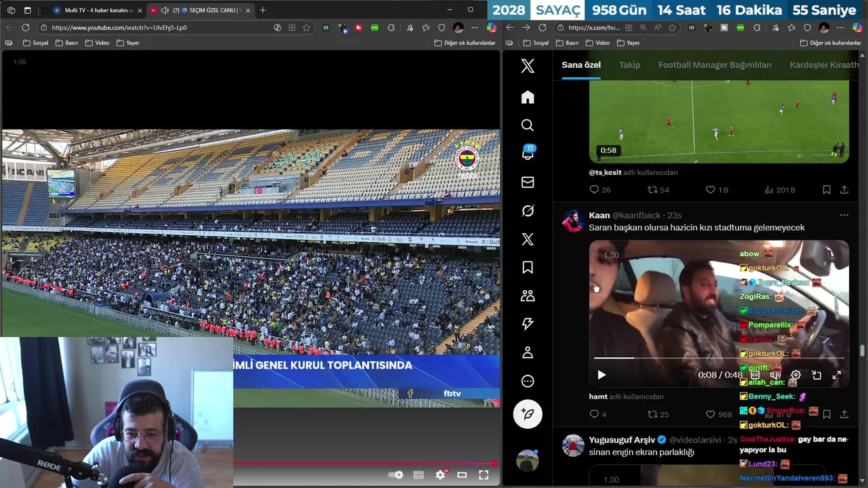
Task: Click the X feed scrollbar thumb
Action: [863, 350]
